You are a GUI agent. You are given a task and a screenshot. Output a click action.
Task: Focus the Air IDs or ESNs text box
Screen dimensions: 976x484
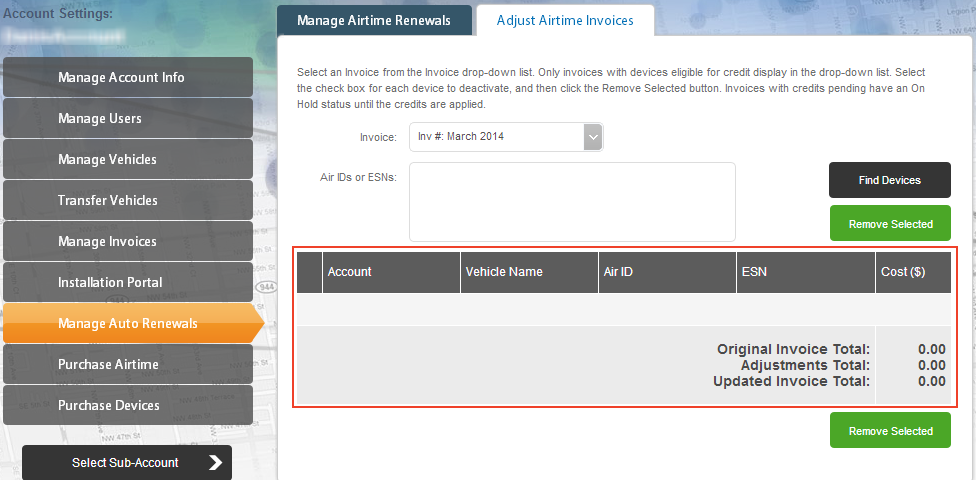[x=572, y=202]
